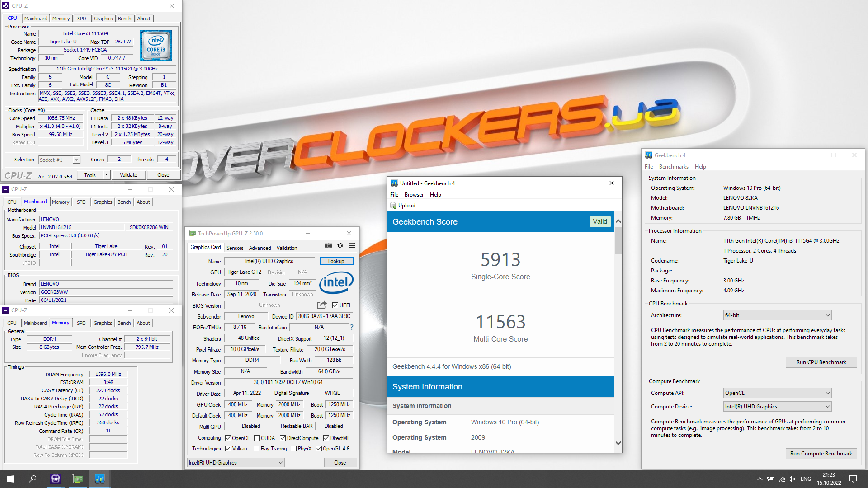
Task: Click the Intel logo in GPU-Z
Action: coord(336,282)
